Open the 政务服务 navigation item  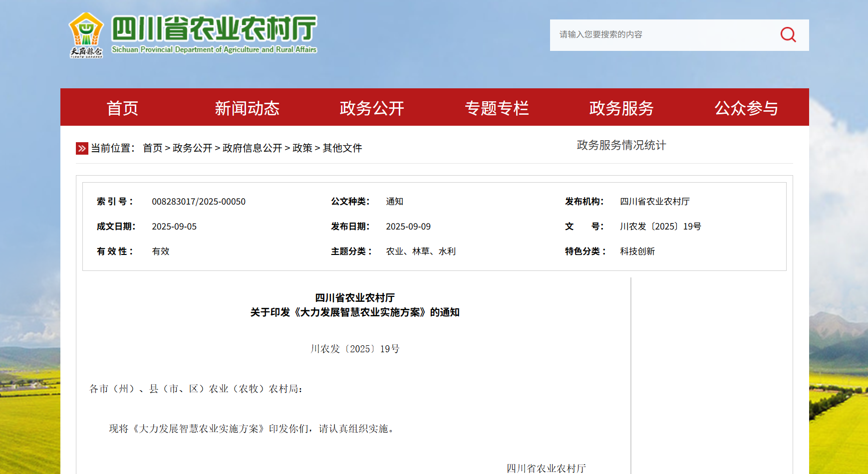(621, 108)
